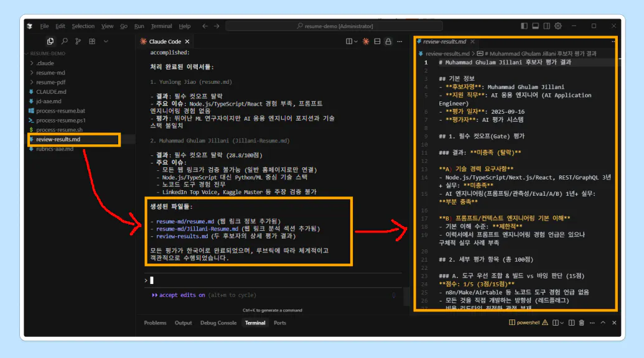Toggle the bottom panel layout icon

(x=535, y=26)
